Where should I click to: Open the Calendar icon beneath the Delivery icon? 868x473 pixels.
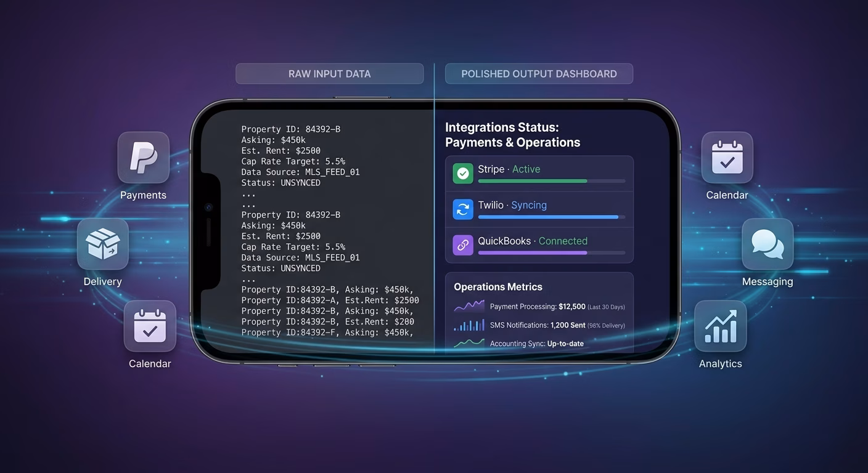tap(150, 326)
